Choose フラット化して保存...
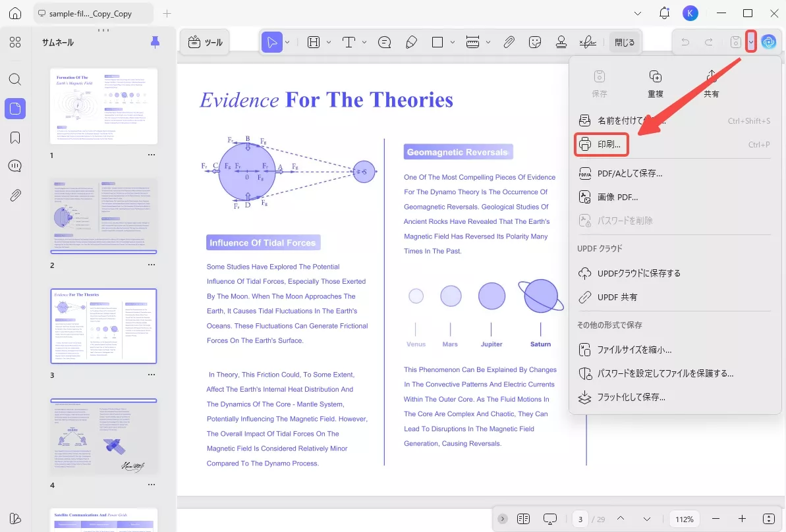Viewport: 786px width, 532px height. (x=674, y=397)
